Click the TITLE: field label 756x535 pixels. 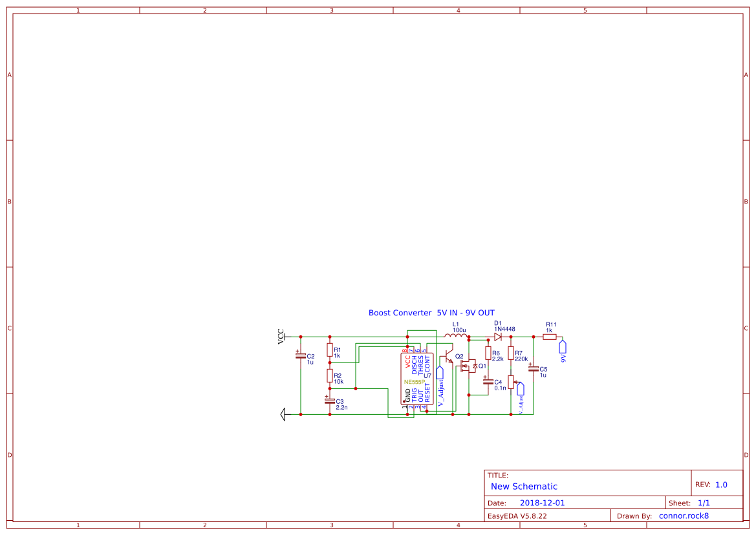click(x=497, y=476)
